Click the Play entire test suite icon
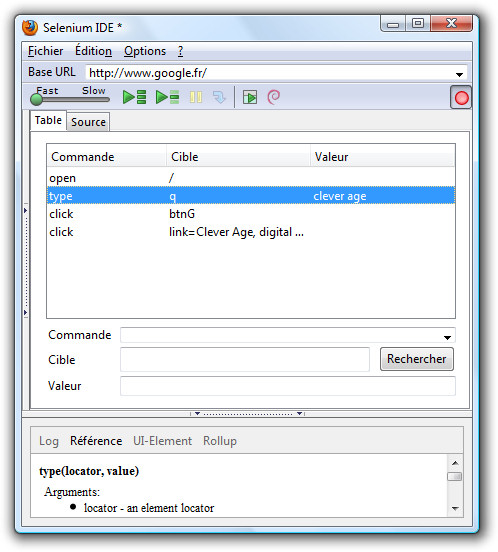Image resolution: width=498 pixels, height=552 pixels. (x=134, y=97)
